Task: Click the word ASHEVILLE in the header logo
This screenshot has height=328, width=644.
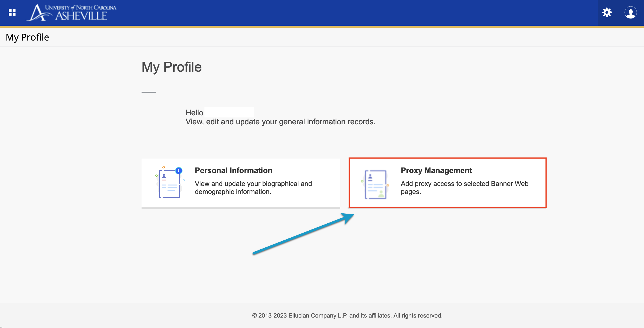Action: pyautogui.click(x=81, y=16)
